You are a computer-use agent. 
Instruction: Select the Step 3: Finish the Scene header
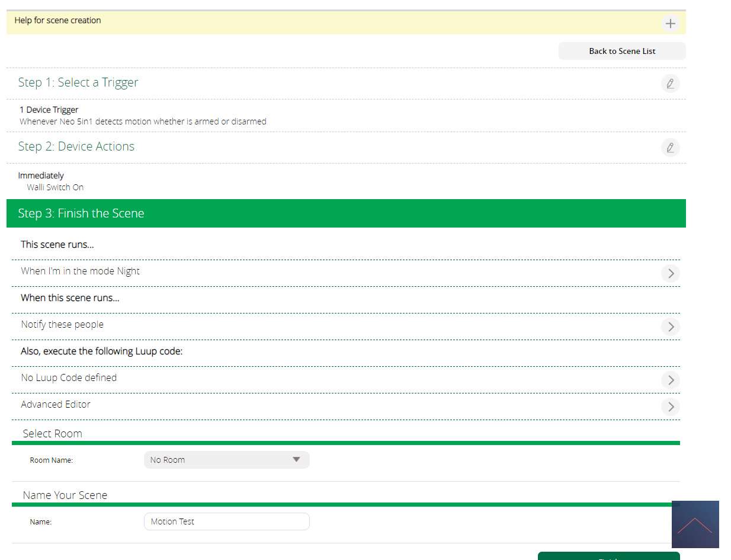[81, 213]
